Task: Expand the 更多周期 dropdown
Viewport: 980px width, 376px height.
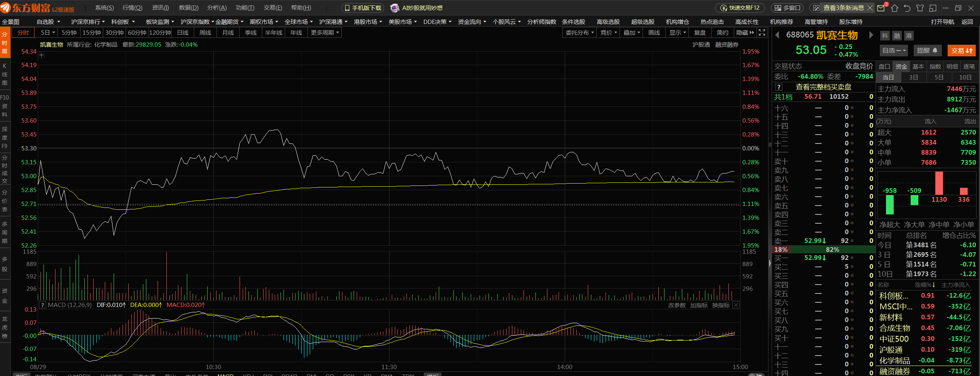Action: [325, 33]
